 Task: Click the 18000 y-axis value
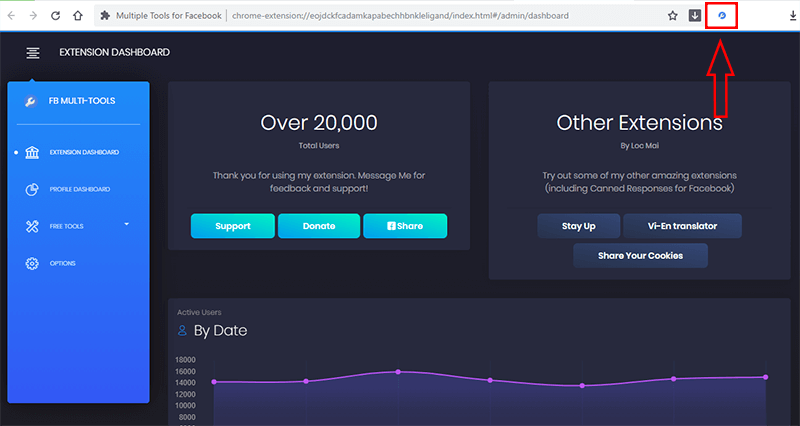[x=185, y=360]
